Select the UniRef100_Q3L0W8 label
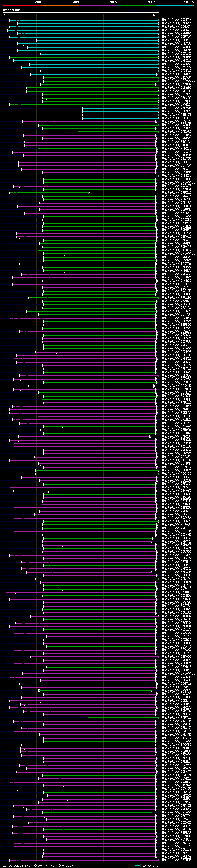The image size is (197, 868). (x=177, y=108)
